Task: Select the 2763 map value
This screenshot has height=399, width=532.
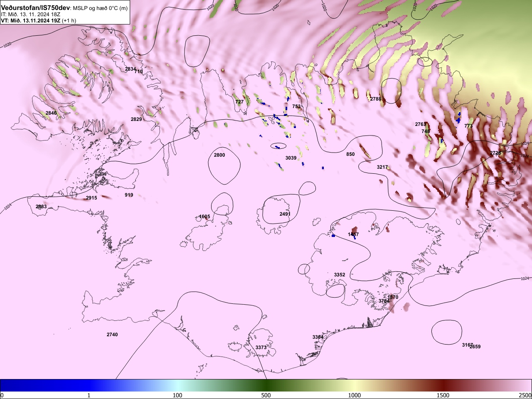Action: [x=420, y=124]
